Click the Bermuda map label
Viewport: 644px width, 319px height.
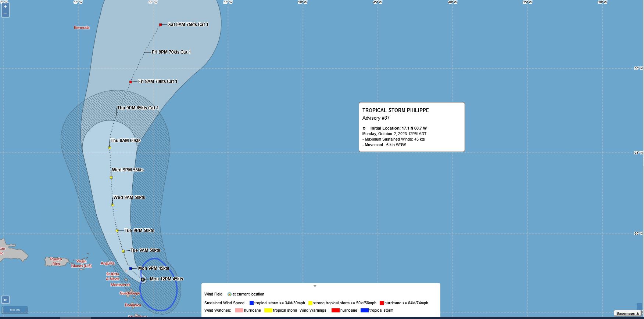(82, 28)
